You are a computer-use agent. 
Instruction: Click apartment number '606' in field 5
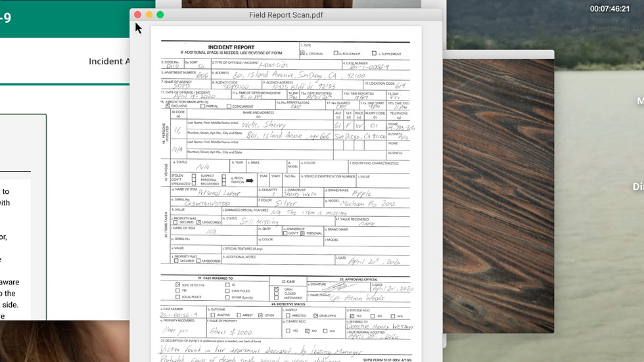(x=202, y=75)
